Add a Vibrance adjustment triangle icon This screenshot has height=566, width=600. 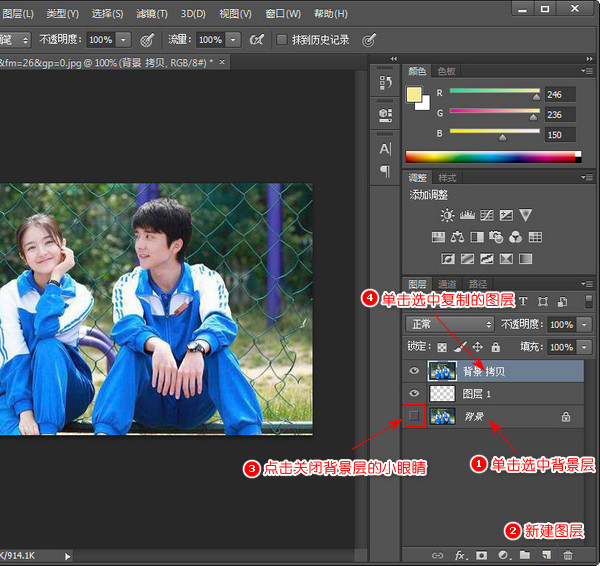pos(526,215)
